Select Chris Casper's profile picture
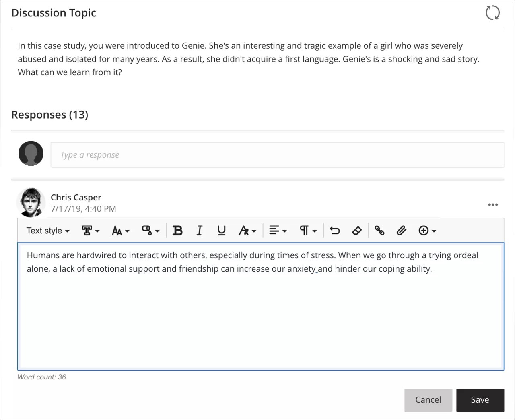 coord(31,202)
